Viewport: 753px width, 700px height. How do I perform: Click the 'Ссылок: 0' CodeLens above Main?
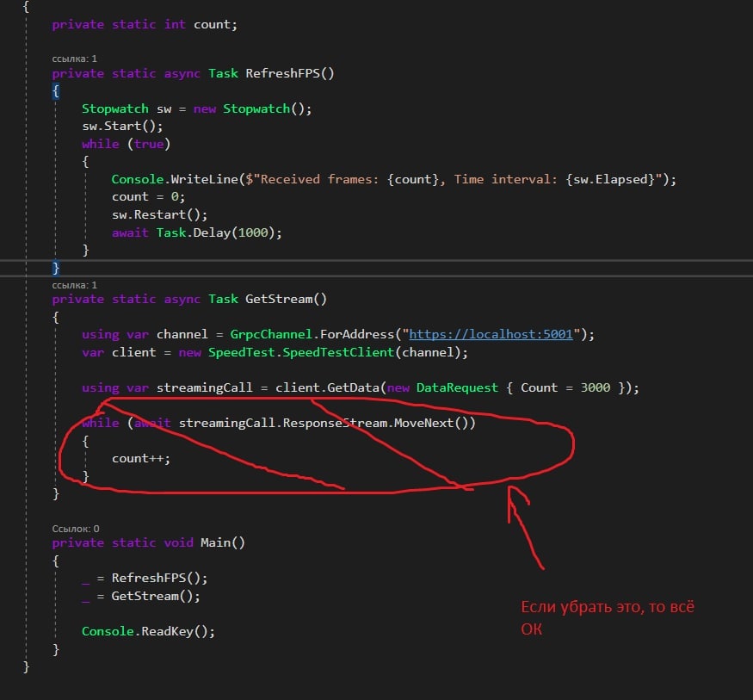click(76, 529)
